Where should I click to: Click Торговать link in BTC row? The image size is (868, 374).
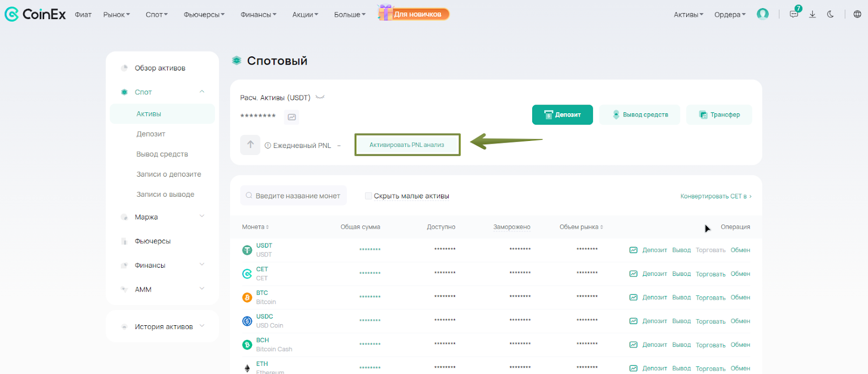click(x=711, y=298)
